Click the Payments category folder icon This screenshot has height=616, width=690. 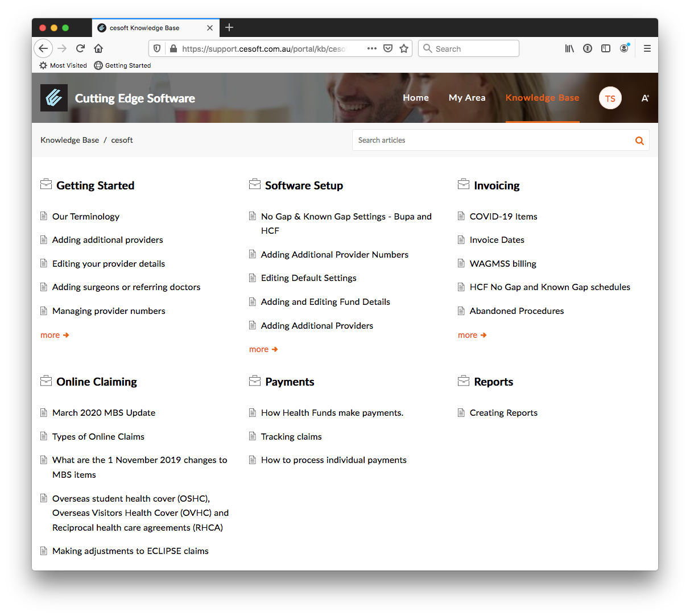pyautogui.click(x=255, y=381)
